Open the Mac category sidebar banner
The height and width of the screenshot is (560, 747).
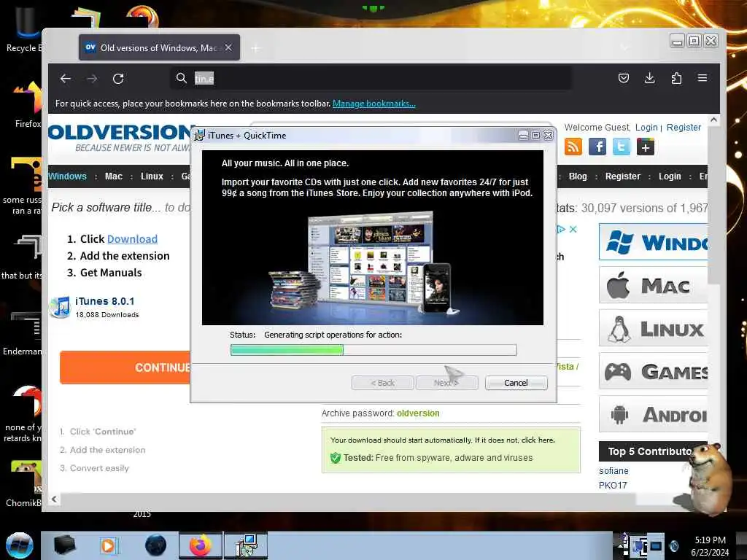(x=653, y=285)
